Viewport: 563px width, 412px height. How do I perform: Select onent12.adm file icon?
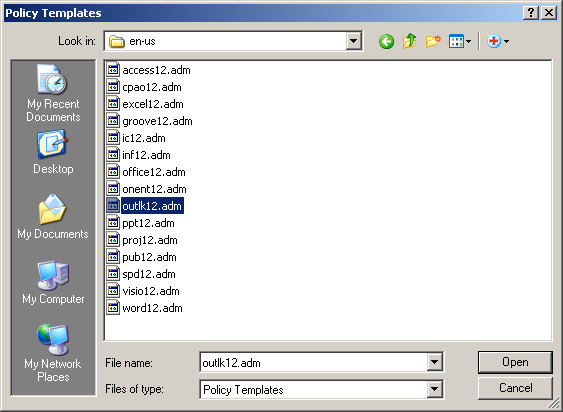tap(113, 189)
